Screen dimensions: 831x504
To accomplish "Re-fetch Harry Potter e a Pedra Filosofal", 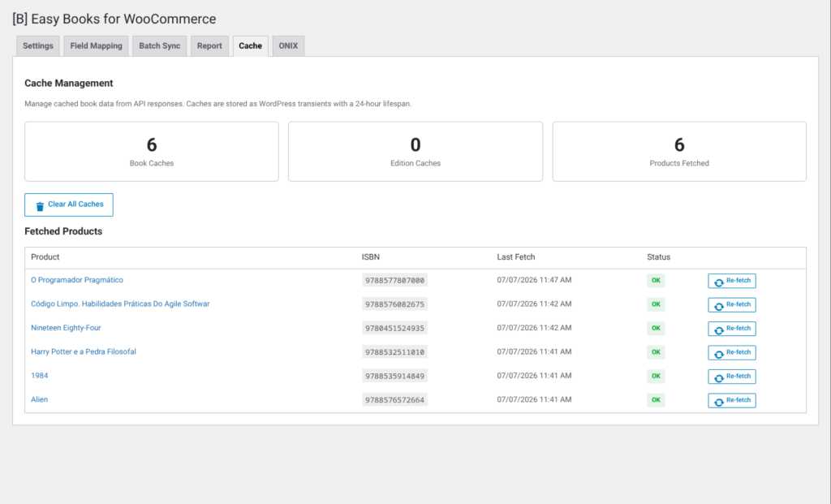I will pos(732,352).
